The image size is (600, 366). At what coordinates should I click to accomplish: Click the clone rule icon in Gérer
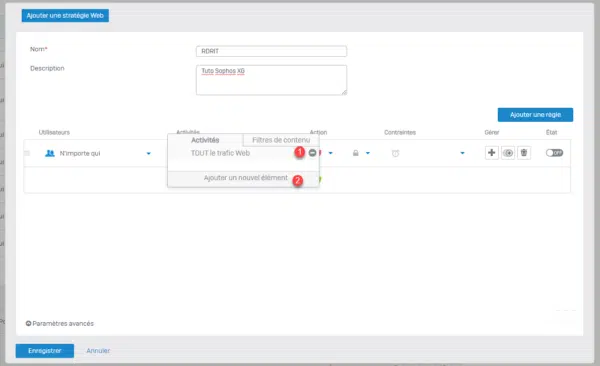[508, 153]
